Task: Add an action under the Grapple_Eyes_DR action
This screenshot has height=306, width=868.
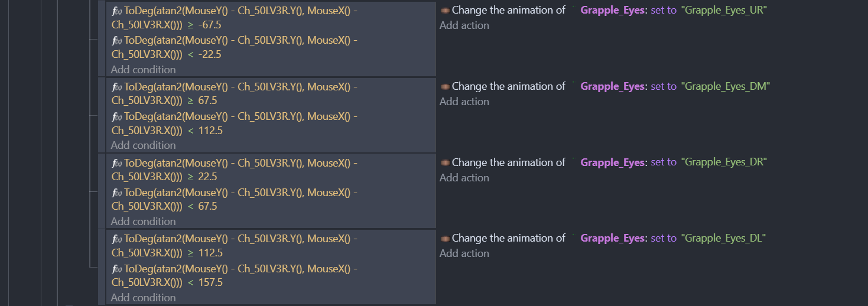Action: (x=464, y=178)
